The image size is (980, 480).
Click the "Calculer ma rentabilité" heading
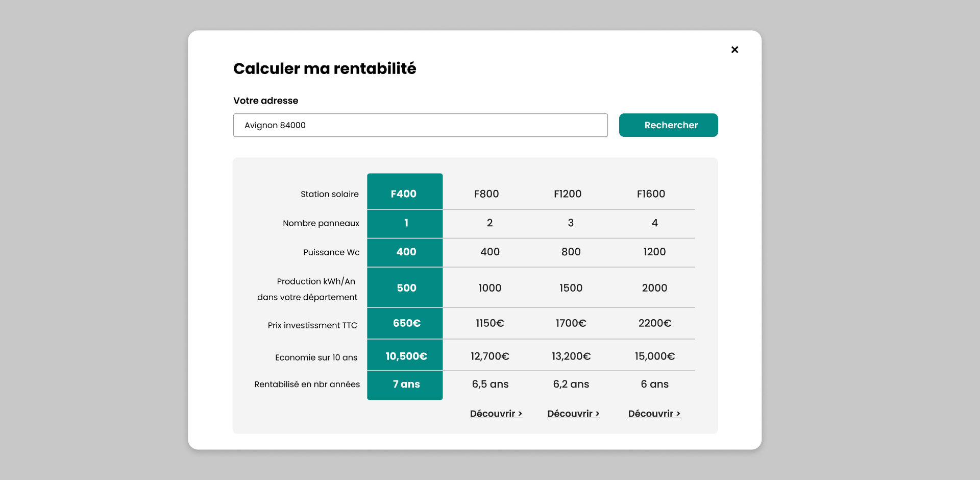(325, 68)
